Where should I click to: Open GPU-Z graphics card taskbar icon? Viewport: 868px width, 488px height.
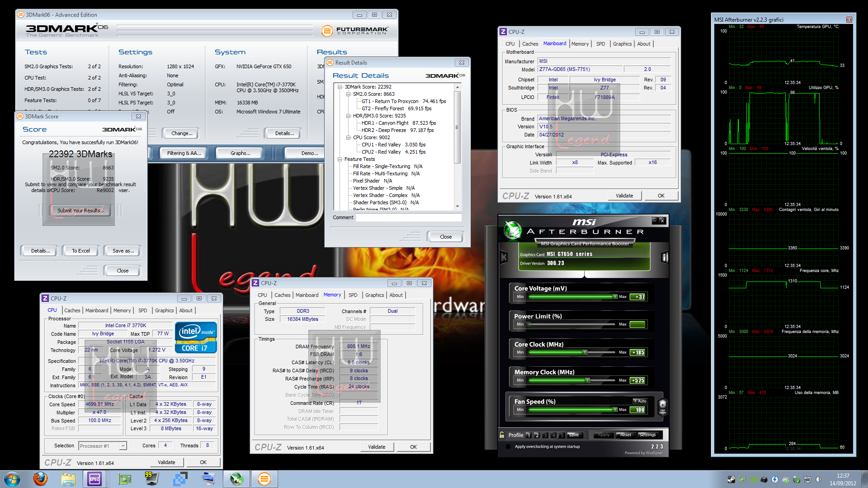[x=124, y=479]
